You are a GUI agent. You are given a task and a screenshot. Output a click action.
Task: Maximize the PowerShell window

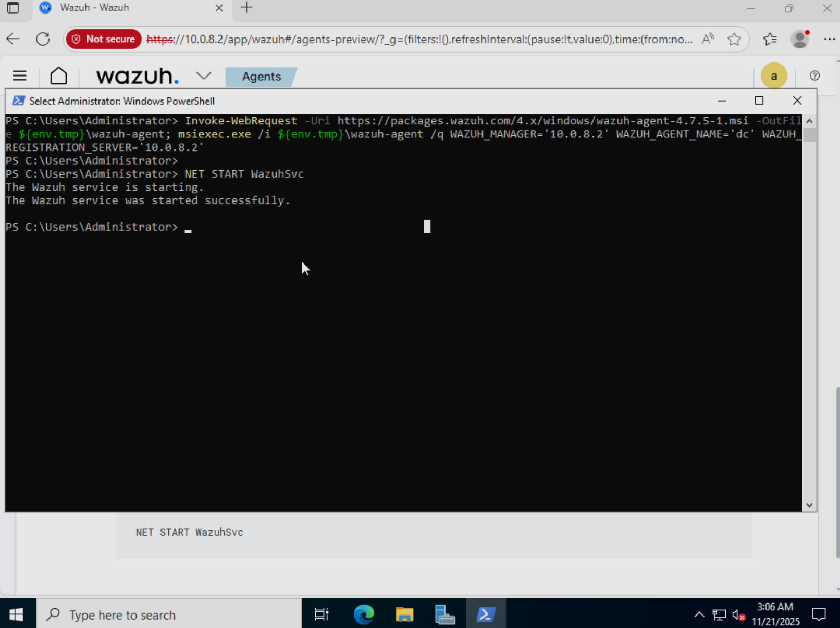pyautogui.click(x=759, y=101)
